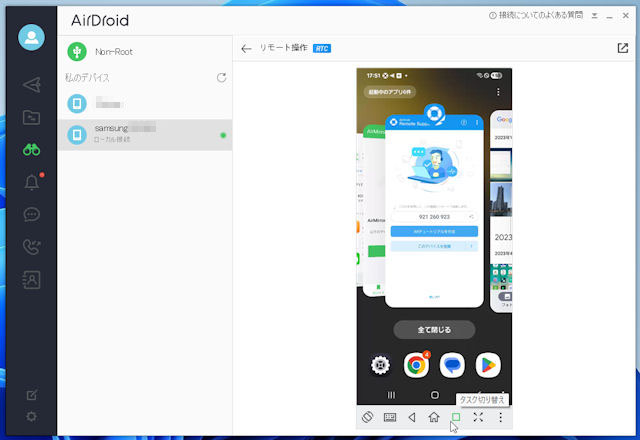Image resolution: width=640 pixels, height=440 pixels.
Task: Enter fullscreen with the expand arrows icon
Action: [478, 417]
